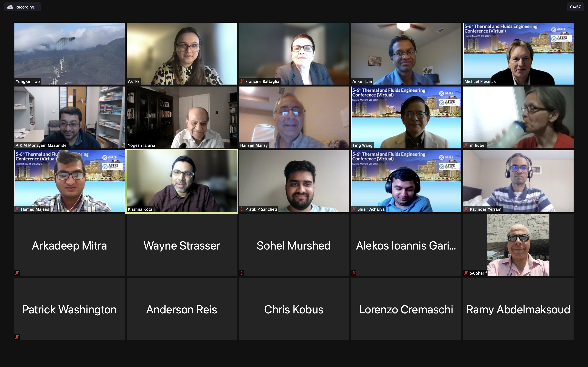
Task: Click the cloud Recording indicator icon
Action: [10, 7]
